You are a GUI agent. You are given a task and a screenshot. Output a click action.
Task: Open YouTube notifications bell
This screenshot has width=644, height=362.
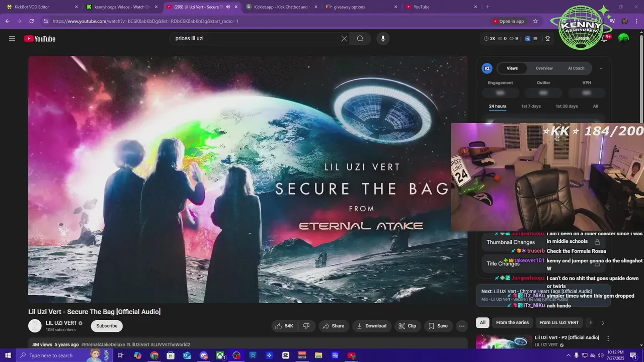(x=604, y=39)
